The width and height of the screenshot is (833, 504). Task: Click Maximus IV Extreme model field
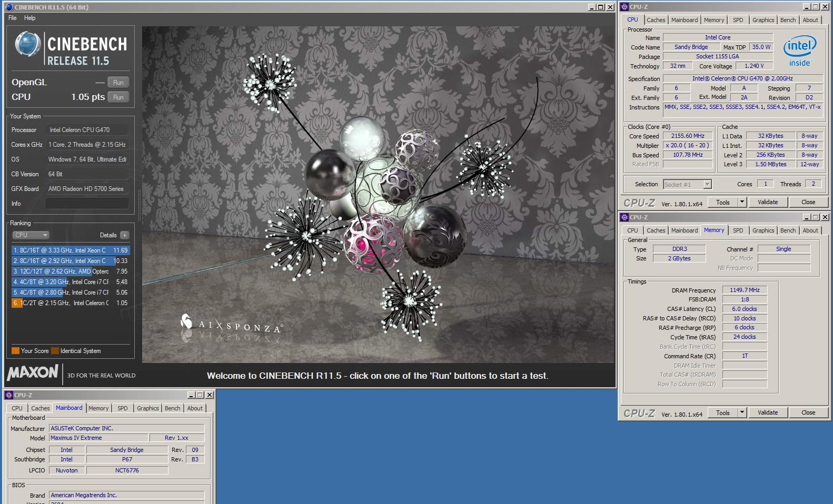(98, 438)
